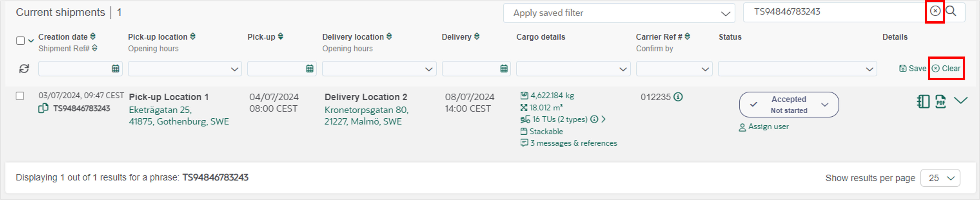980x200 pixels.
Task: Click the refresh filters icon
Action: (24, 69)
